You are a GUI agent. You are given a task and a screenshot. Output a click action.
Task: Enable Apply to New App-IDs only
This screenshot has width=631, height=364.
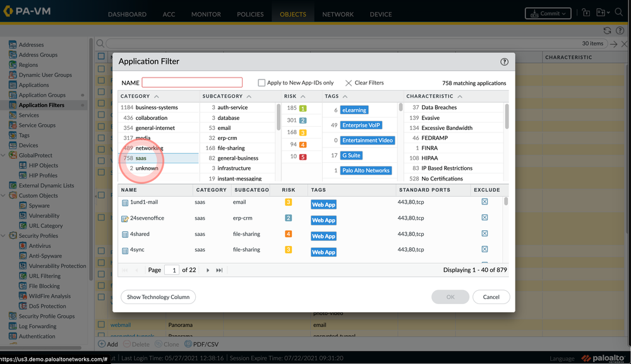point(261,83)
